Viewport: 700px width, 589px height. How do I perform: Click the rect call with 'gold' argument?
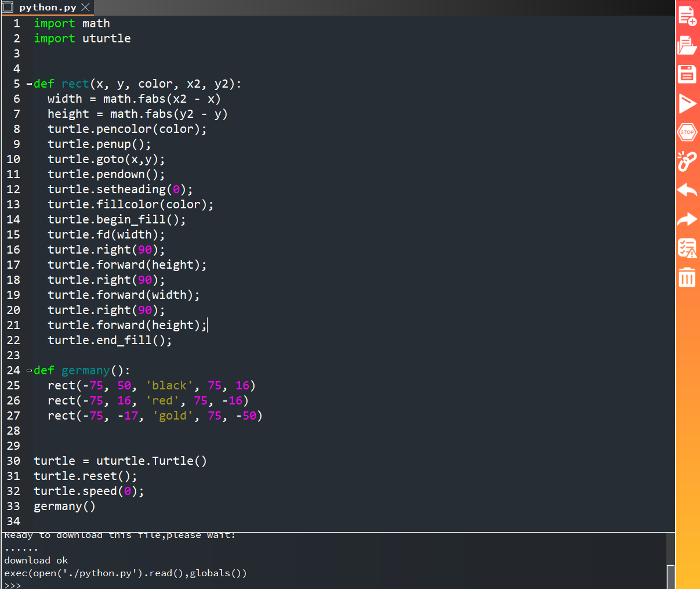155,416
